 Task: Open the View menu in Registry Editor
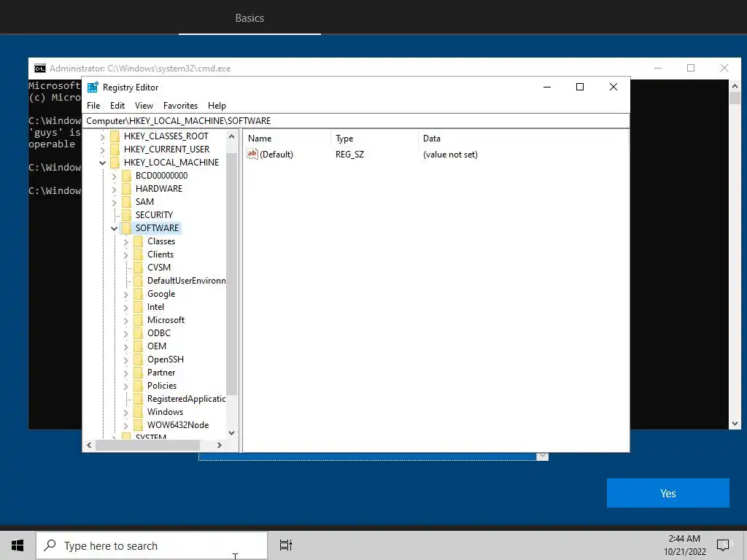[x=144, y=106]
